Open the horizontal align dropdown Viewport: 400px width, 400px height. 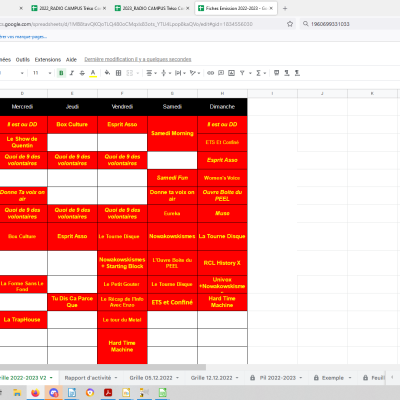pyautogui.click(x=151, y=73)
